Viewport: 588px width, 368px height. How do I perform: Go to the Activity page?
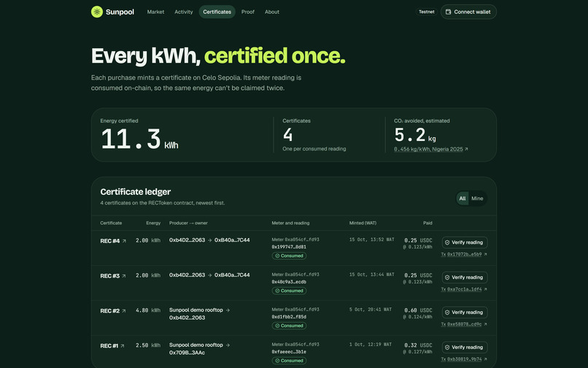[x=183, y=12]
